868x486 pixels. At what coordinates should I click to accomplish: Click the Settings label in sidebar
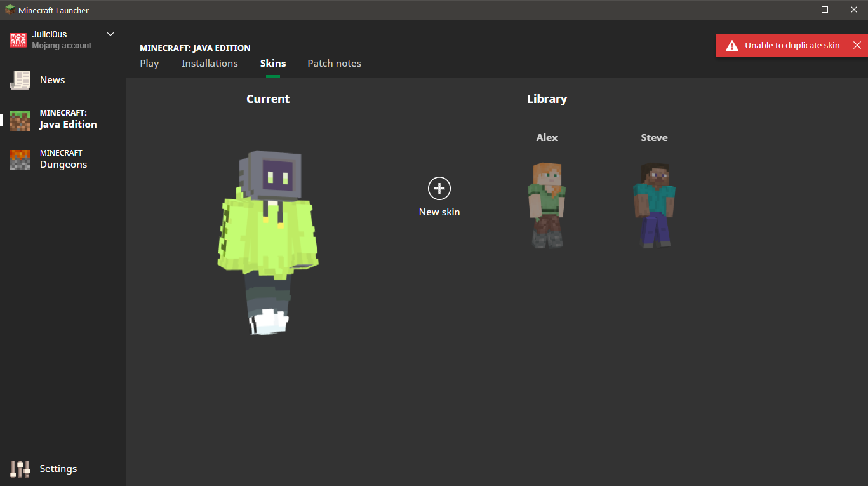tap(58, 469)
